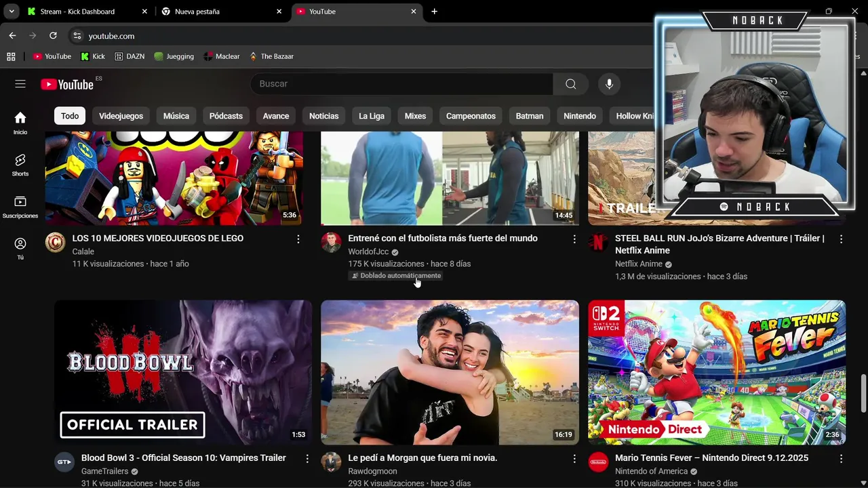Open the browser apps grid icon
The image size is (868, 488).
point(11,56)
